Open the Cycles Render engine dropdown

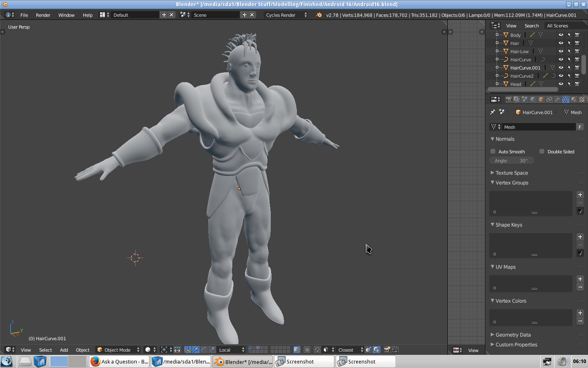point(286,15)
